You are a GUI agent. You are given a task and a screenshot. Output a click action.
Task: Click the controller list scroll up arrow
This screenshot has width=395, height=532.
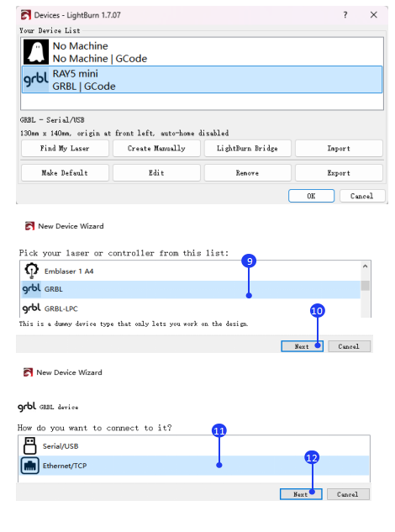click(x=365, y=266)
